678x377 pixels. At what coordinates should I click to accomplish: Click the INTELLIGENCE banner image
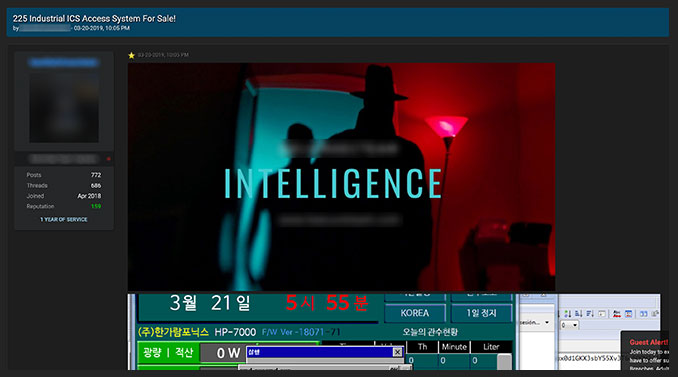click(341, 177)
